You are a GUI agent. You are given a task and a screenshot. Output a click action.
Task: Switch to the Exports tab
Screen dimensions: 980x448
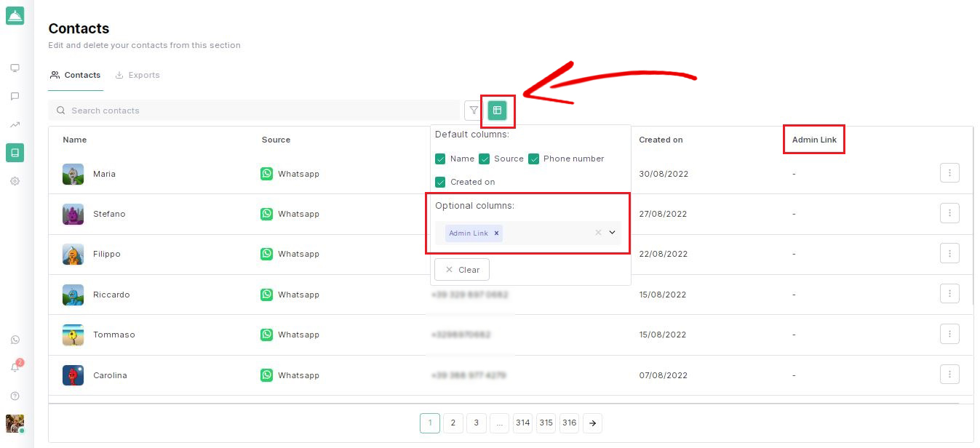pyautogui.click(x=138, y=75)
